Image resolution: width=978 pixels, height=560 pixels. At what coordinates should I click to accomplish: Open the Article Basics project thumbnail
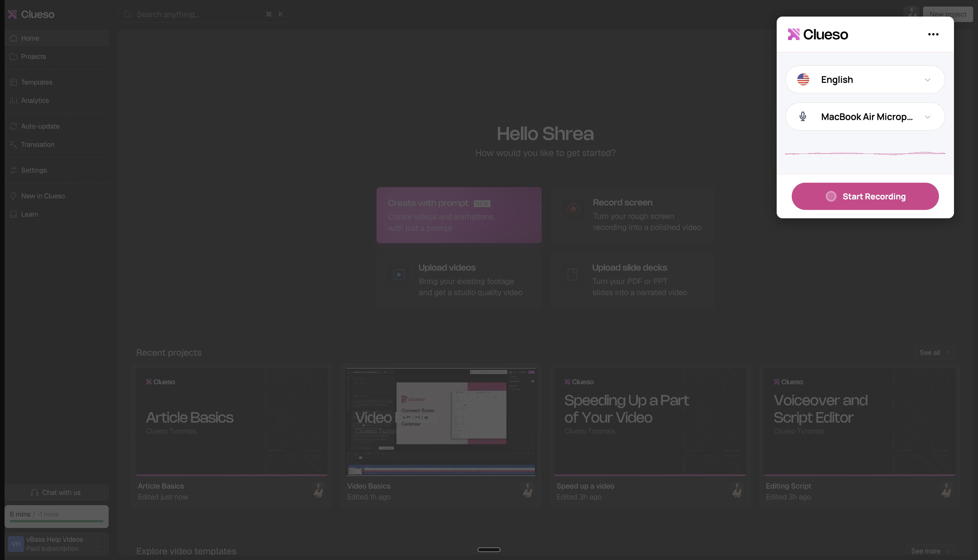pyautogui.click(x=231, y=422)
